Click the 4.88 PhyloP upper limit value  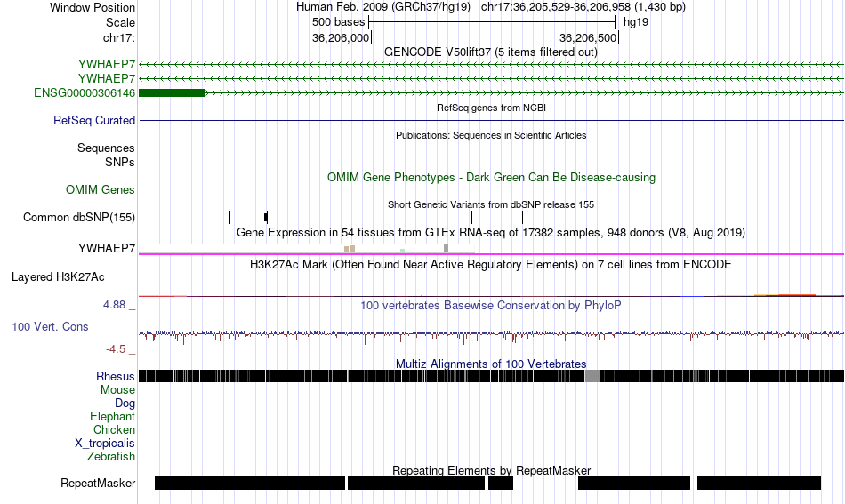point(114,305)
